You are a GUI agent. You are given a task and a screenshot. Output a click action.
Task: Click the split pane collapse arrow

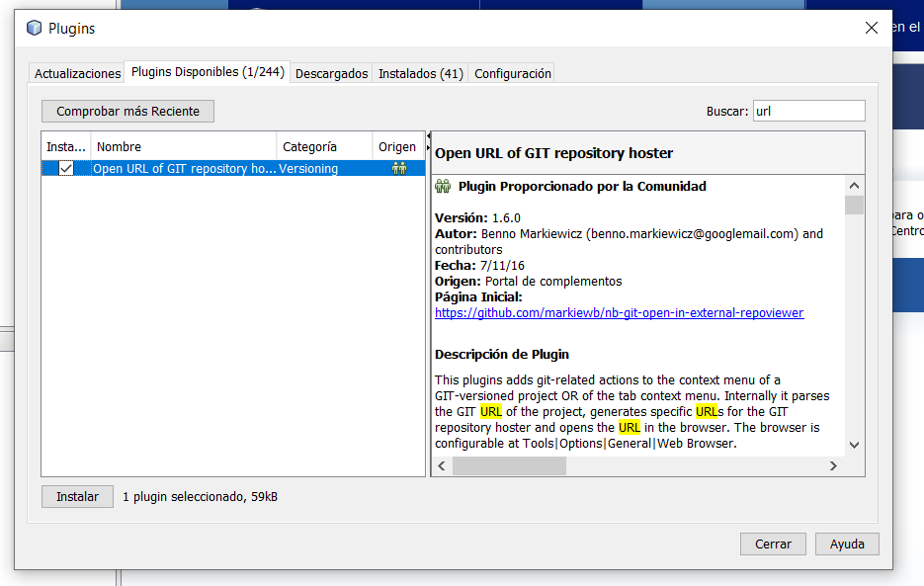pyautogui.click(x=428, y=136)
